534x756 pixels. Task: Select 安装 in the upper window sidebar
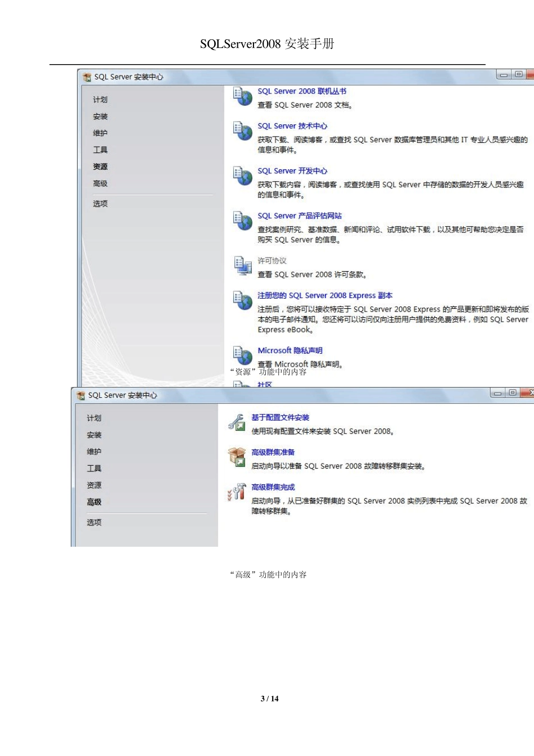pos(100,116)
